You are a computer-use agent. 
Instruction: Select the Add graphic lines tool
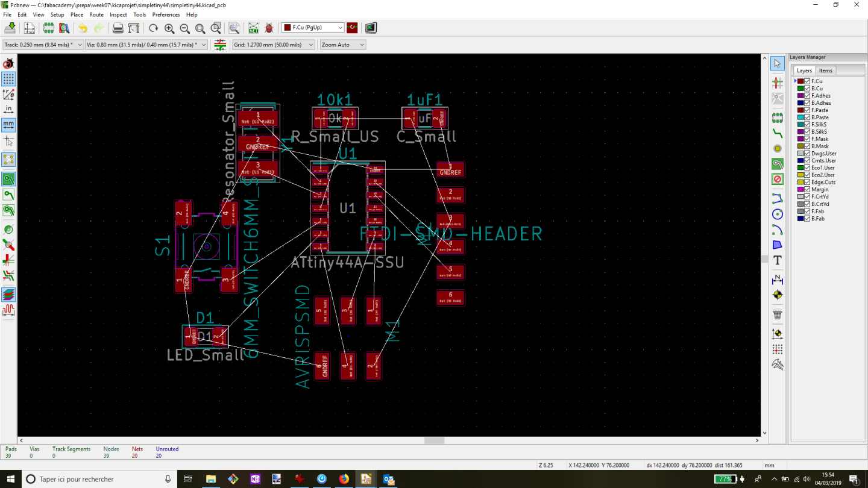778,199
